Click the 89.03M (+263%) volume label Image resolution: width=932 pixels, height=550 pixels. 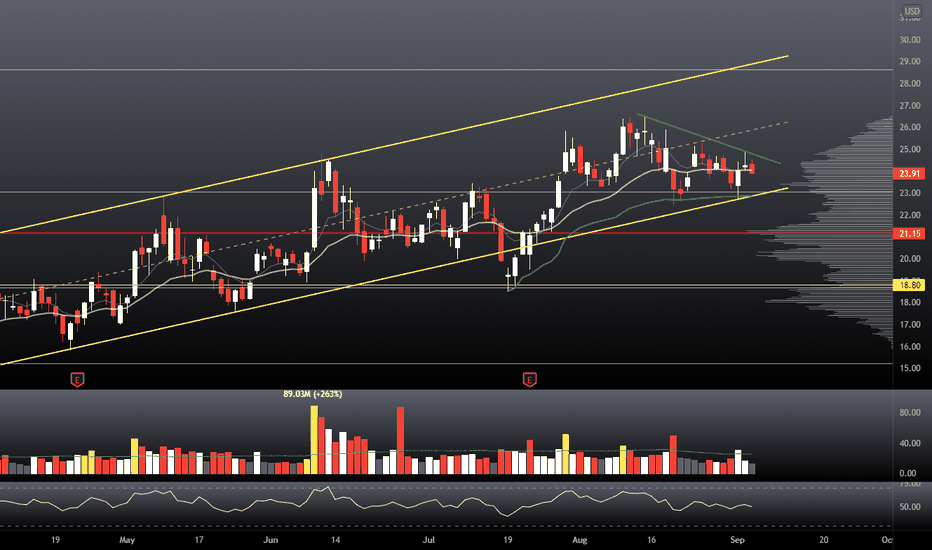pos(313,394)
